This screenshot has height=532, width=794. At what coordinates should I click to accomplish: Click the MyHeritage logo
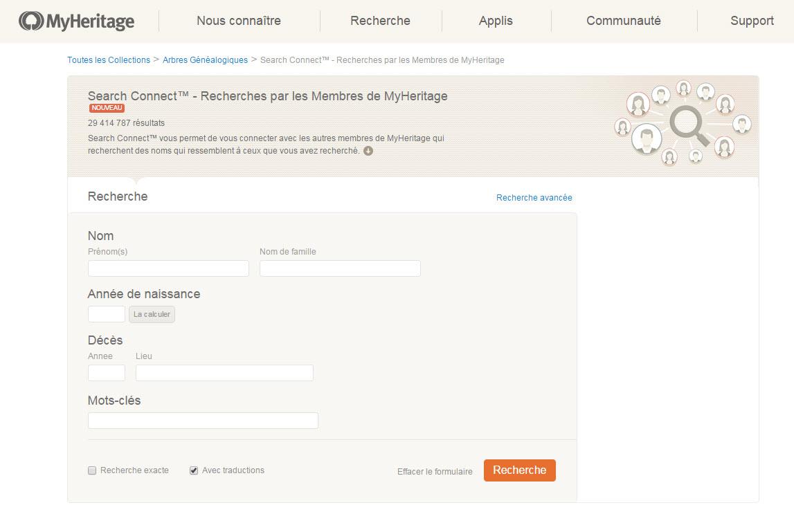tap(76, 21)
